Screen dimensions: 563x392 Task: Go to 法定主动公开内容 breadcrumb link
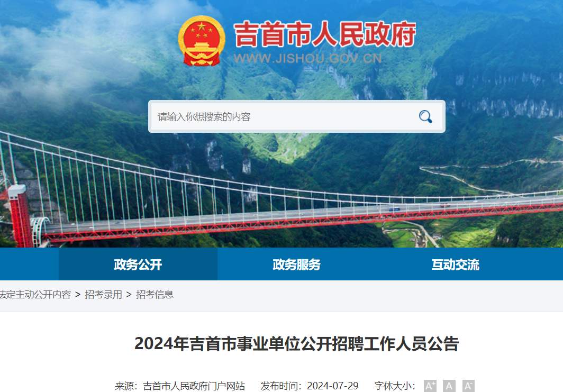35,295
